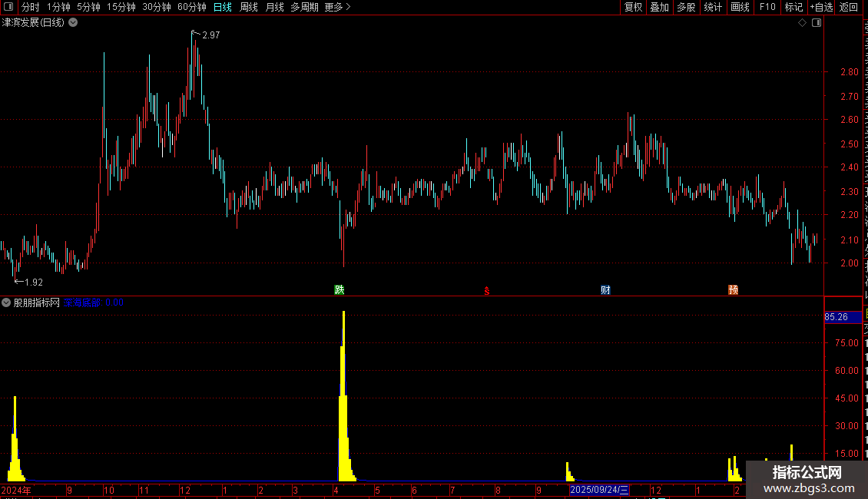This screenshot has height=499, width=868.
Task: Click 深海底部 indicator value label
Action: click(x=94, y=302)
